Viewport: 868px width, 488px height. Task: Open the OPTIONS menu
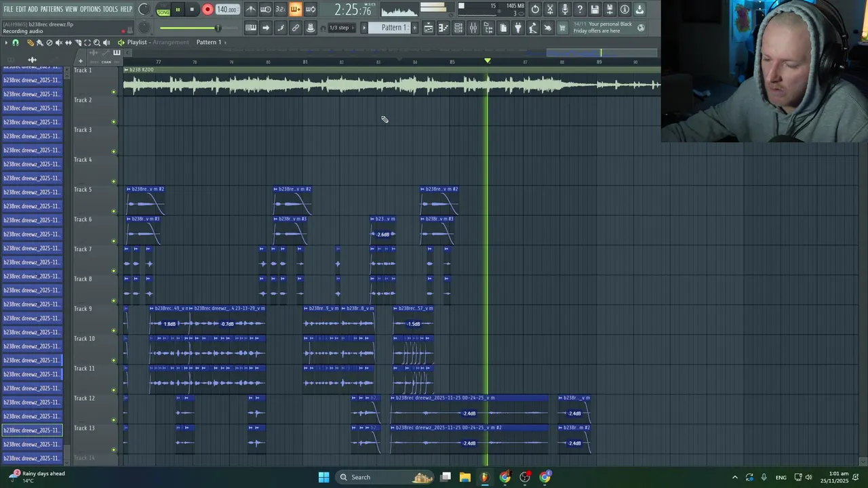(90, 9)
